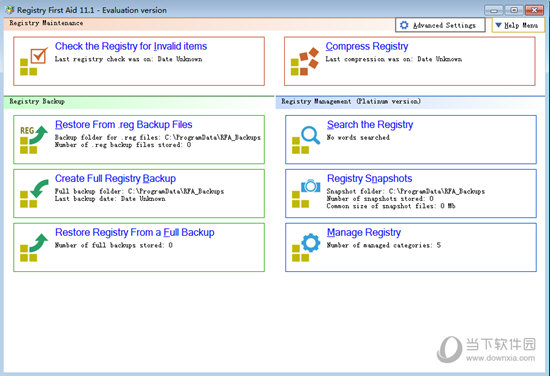Open Check the Registry for Invalid items
The height and width of the screenshot is (376, 550).
click(131, 46)
